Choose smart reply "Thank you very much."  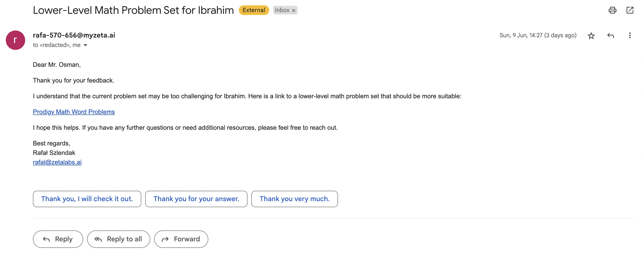pos(294,199)
